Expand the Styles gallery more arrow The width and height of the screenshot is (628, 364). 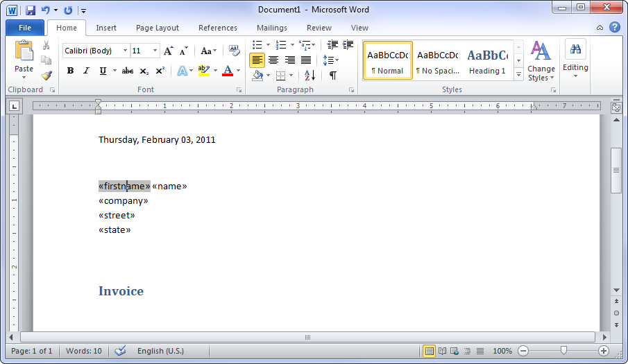[518, 74]
